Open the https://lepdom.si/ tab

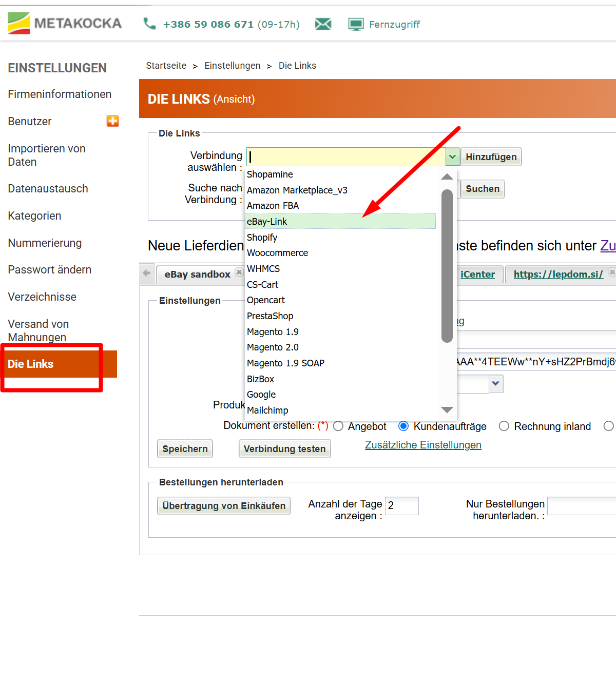[x=559, y=275]
